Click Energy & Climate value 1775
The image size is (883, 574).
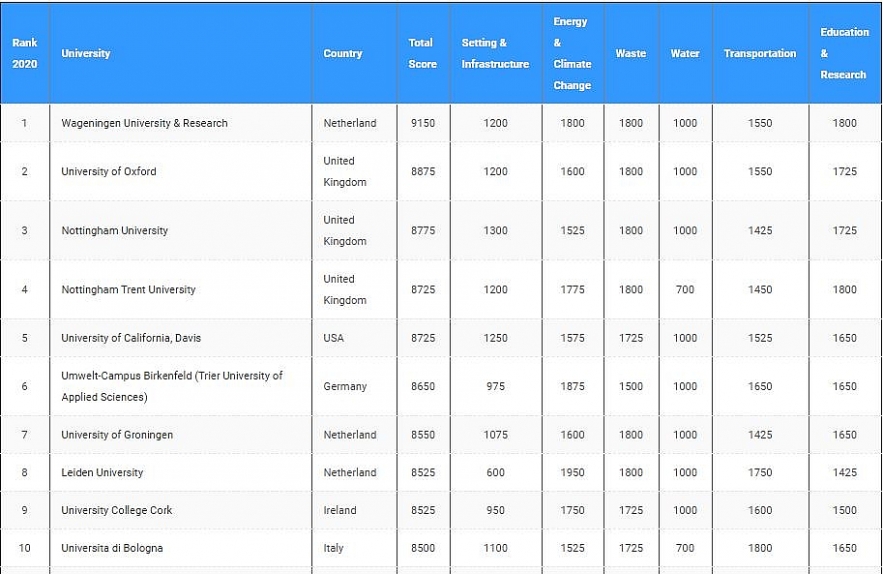point(572,290)
